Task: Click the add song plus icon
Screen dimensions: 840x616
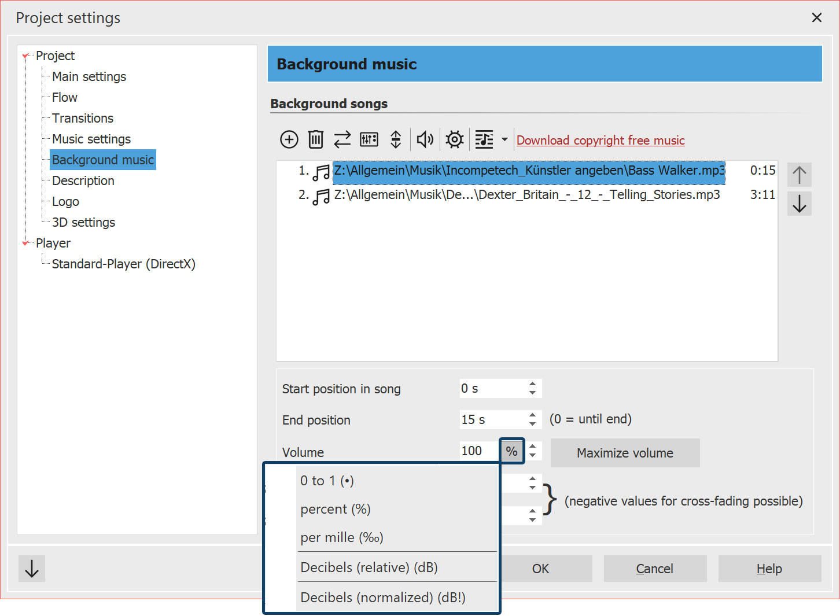Action: 289,139
